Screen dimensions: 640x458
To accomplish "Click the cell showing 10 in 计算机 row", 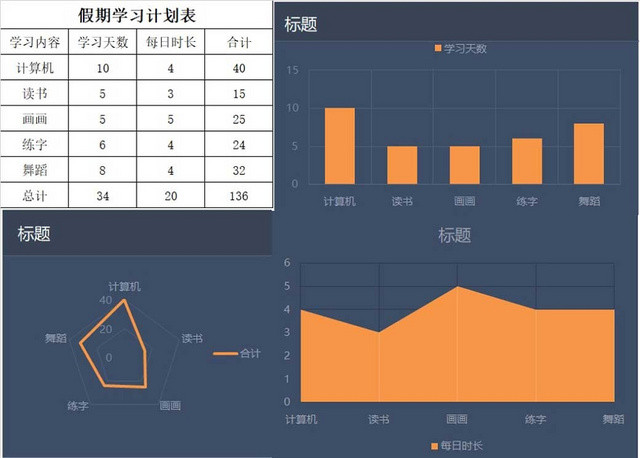I will click(x=102, y=67).
